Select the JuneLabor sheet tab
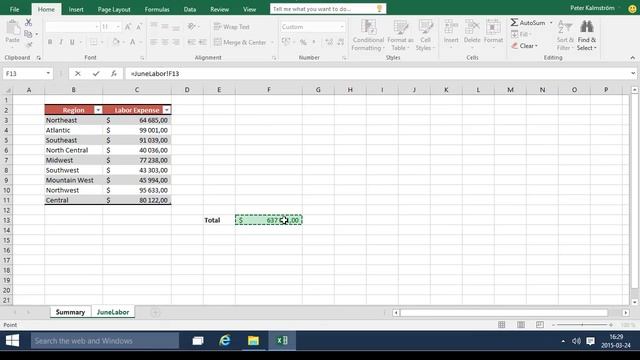The height and width of the screenshot is (360, 640). coord(113,312)
